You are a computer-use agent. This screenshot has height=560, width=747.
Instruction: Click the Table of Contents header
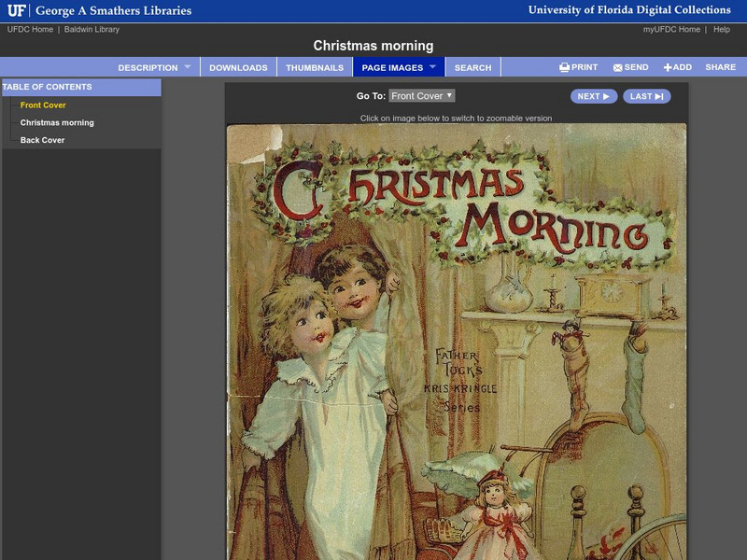pyautogui.click(x=81, y=87)
